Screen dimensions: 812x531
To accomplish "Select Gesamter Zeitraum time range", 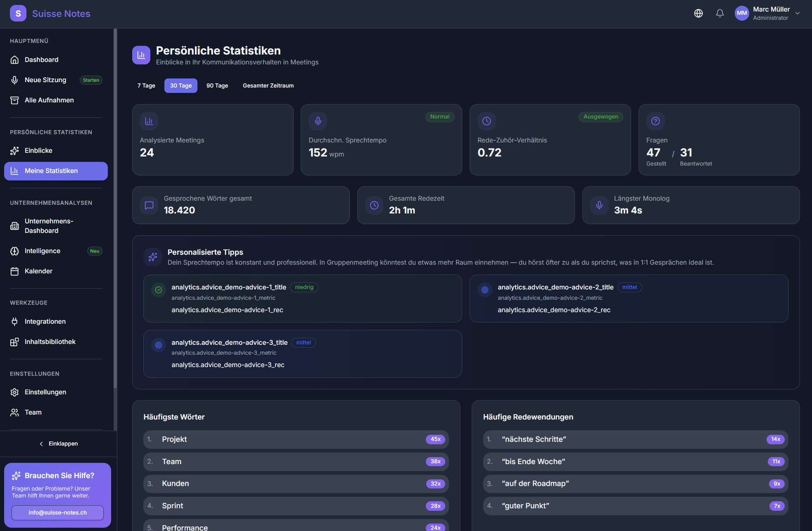I will (268, 86).
